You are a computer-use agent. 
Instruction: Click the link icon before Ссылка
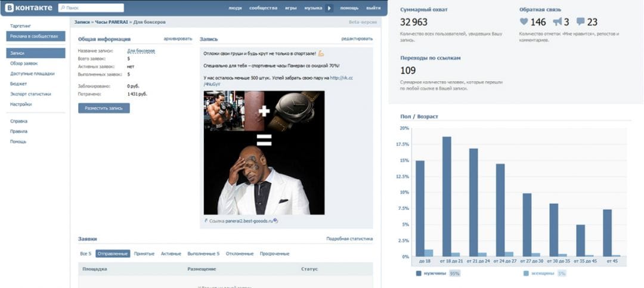(x=206, y=221)
